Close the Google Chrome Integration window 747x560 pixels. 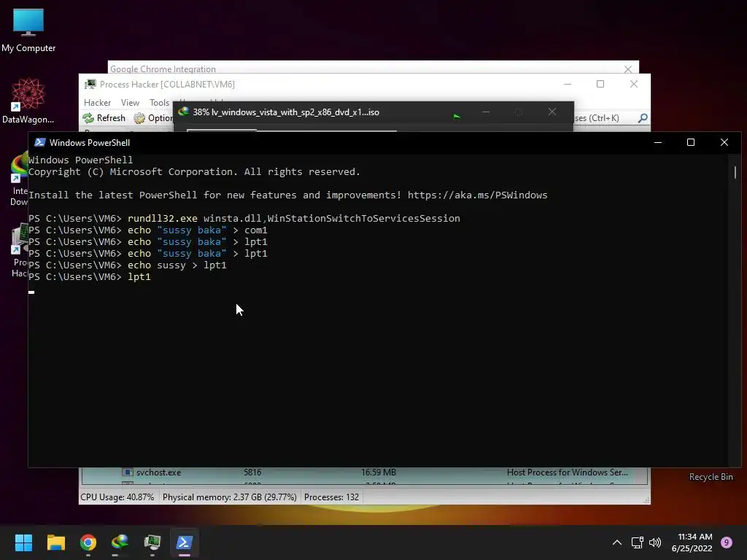(x=628, y=69)
